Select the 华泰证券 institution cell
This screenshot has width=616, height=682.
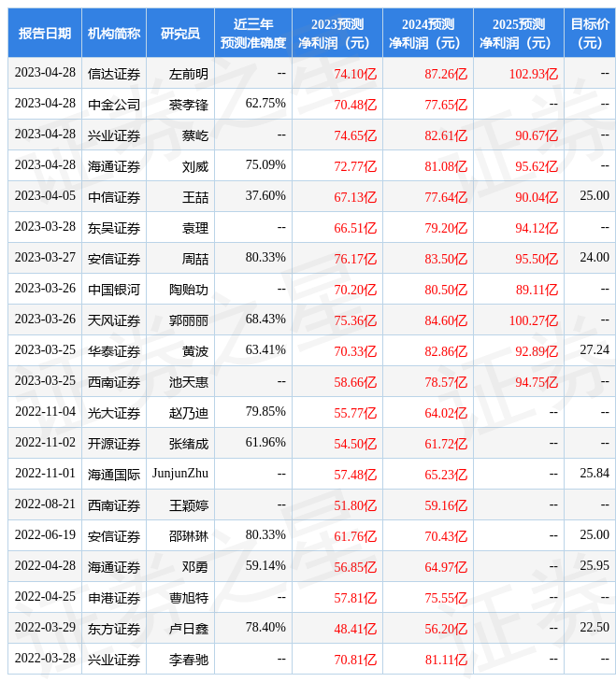[x=114, y=351]
